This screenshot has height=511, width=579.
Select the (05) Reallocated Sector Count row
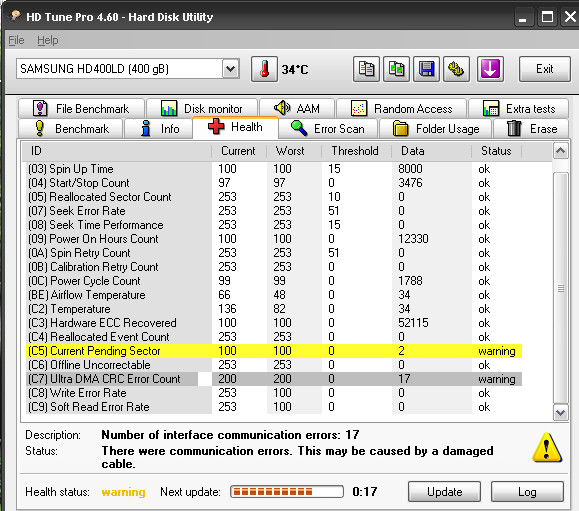coord(275,197)
